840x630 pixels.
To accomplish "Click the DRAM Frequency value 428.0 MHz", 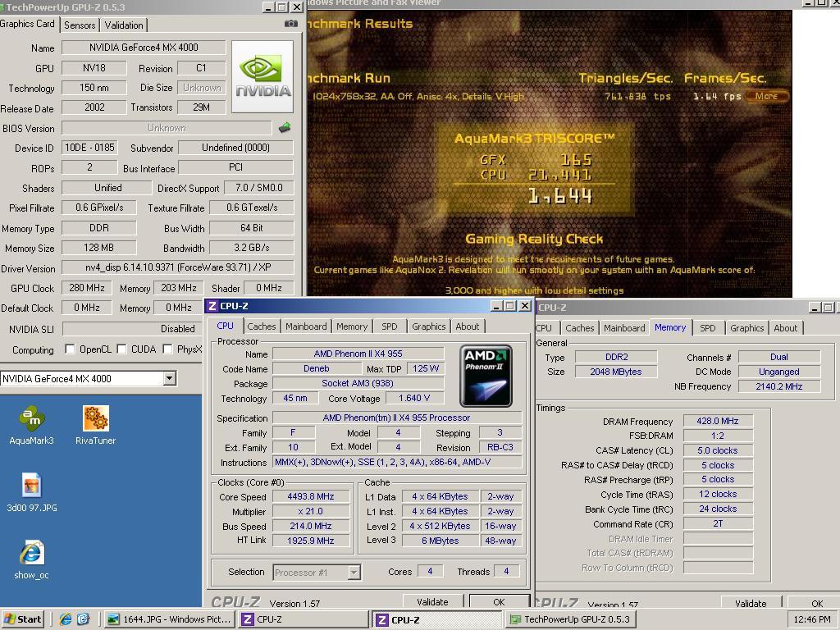I will [x=718, y=421].
